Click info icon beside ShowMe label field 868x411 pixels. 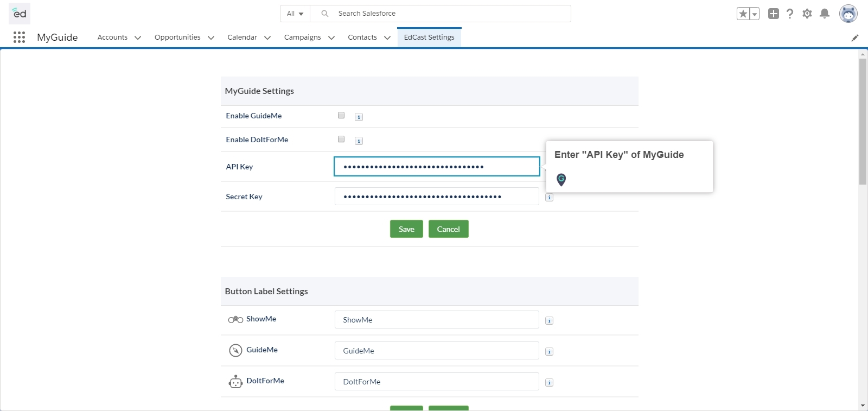549,320
